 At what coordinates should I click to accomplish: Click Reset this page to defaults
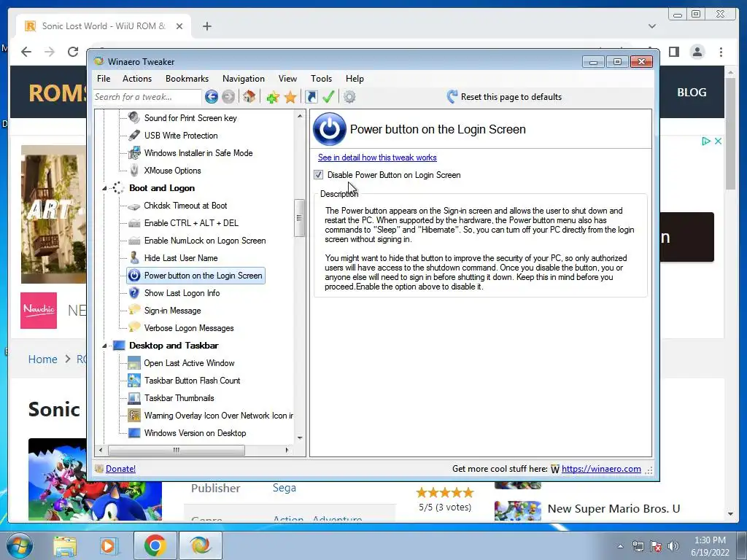(505, 97)
